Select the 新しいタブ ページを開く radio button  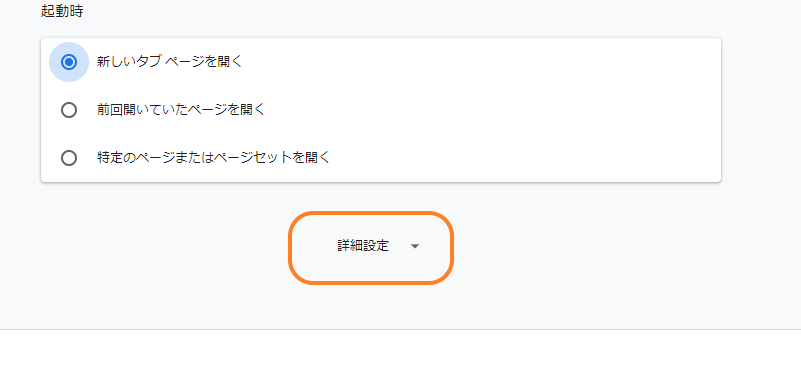click(68, 62)
